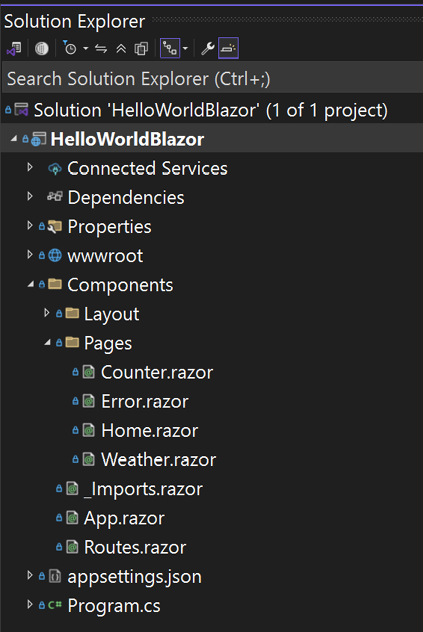Click the solution icon beside Solution 'HelloWorldBlazor'
The height and width of the screenshot is (632, 423).
coord(21,109)
